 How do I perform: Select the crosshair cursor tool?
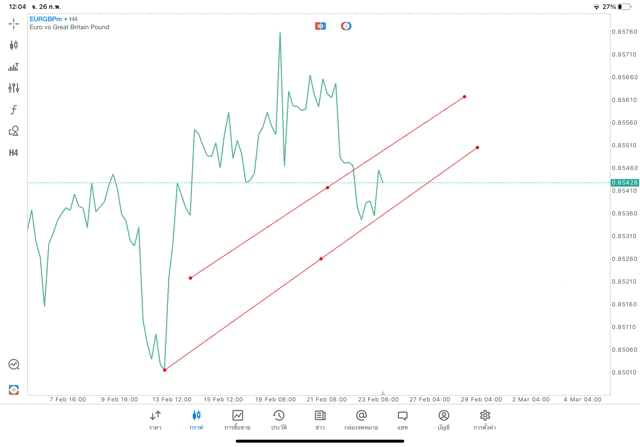click(x=14, y=23)
